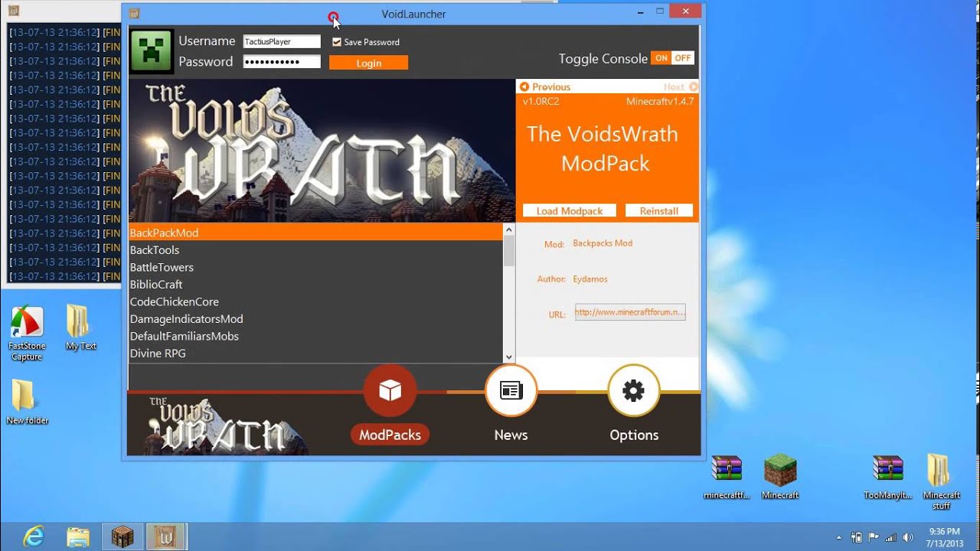This screenshot has width=980, height=551.
Task: Select the Minecraft grass block desktop icon
Action: click(780, 477)
